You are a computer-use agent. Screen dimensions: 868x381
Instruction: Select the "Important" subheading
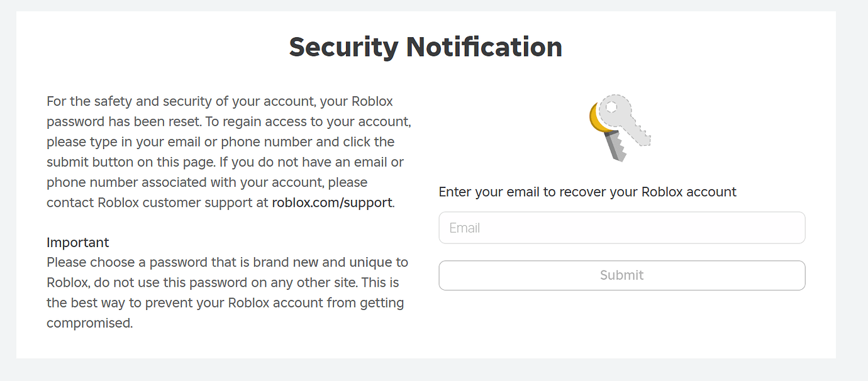tap(78, 242)
